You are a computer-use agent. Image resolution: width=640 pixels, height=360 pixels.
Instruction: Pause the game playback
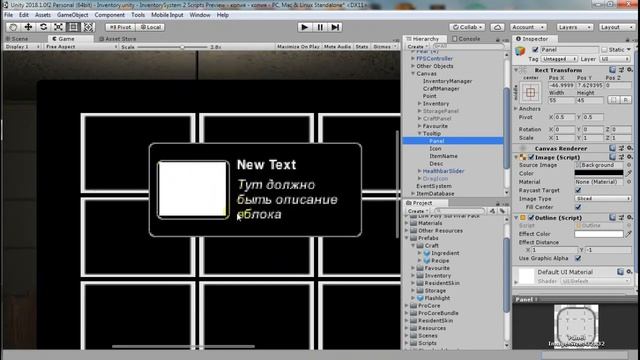[x=320, y=27]
